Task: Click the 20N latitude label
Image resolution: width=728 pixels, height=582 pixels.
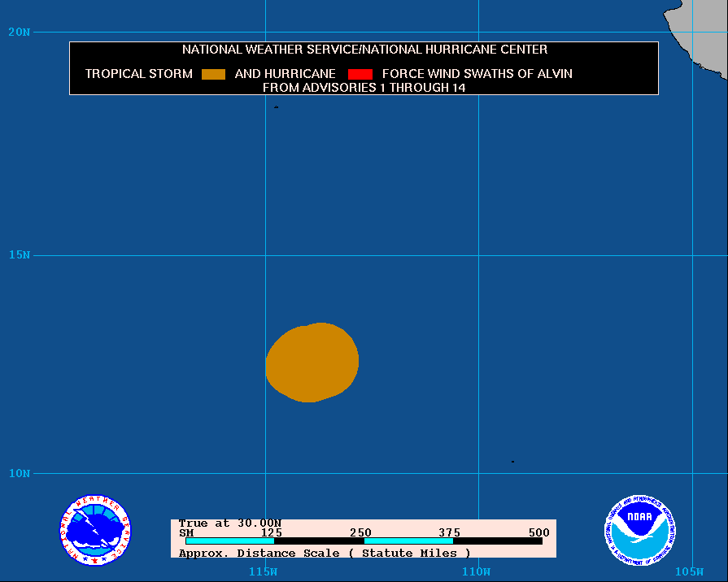Action: tap(19, 32)
